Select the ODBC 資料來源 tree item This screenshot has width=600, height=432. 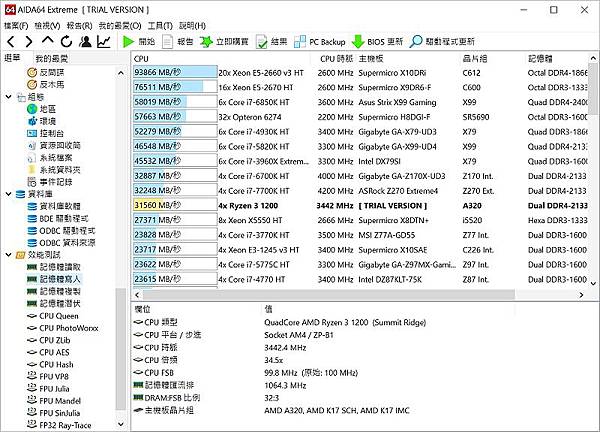[x=61, y=243]
